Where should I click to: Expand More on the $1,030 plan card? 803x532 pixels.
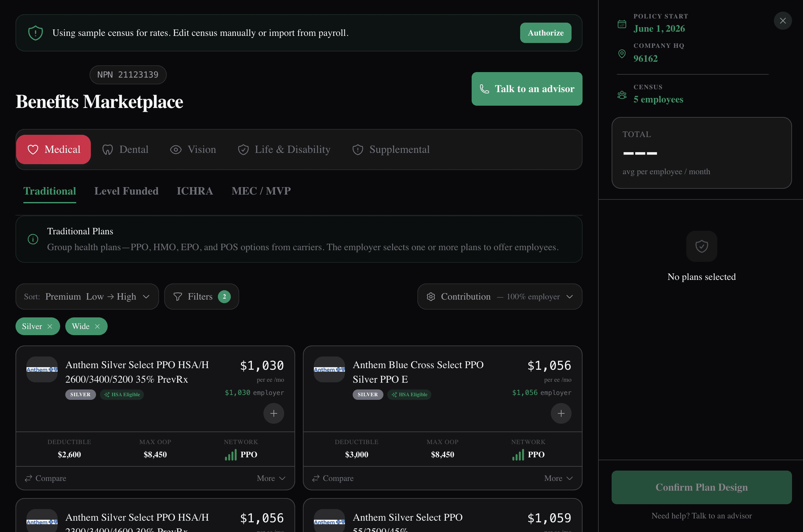pyautogui.click(x=271, y=478)
